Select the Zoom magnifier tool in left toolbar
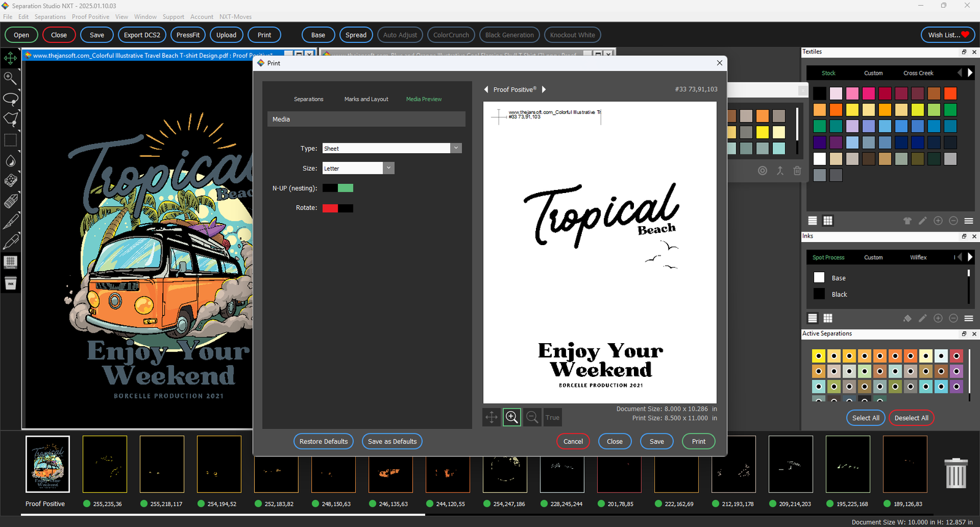Screen dimensions: 980x527 tap(10, 78)
